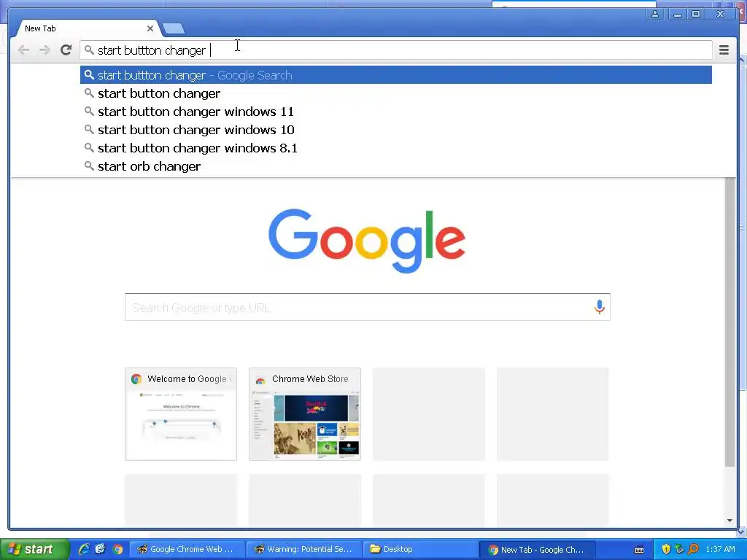This screenshot has height=560, width=747.
Task: Choose suggestion 'start button changer windows 8.1'
Action: point(396,148)
